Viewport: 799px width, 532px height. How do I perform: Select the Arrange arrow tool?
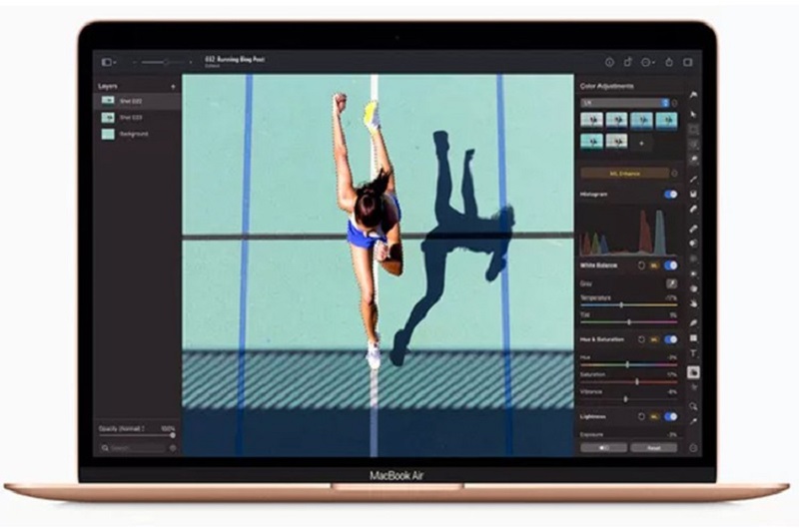coord(693,114)
